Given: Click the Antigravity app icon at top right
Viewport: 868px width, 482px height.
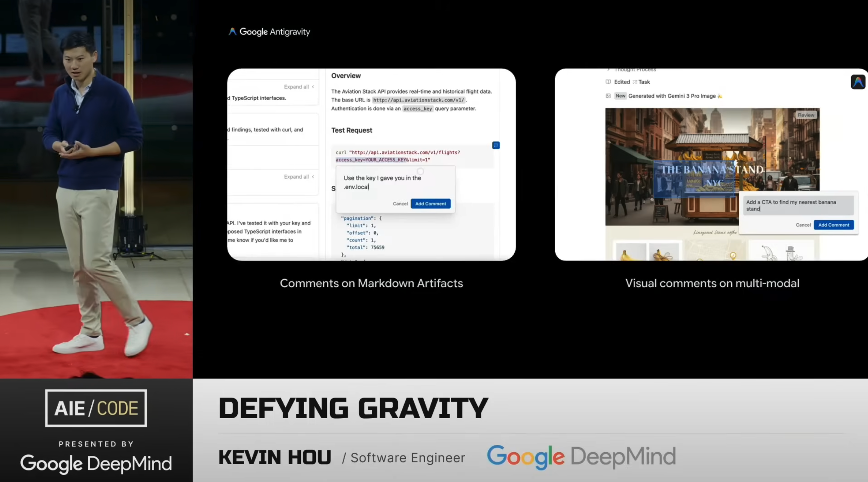Looking at the screenshot, I should tap(858, 82).
